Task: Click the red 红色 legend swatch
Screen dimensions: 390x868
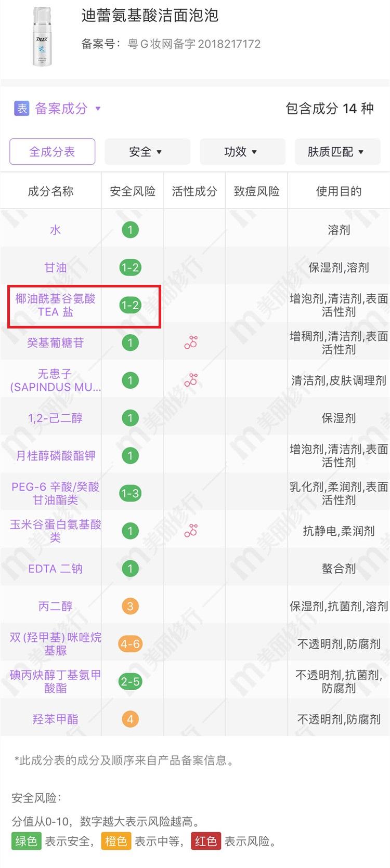Action: point(206,841)
